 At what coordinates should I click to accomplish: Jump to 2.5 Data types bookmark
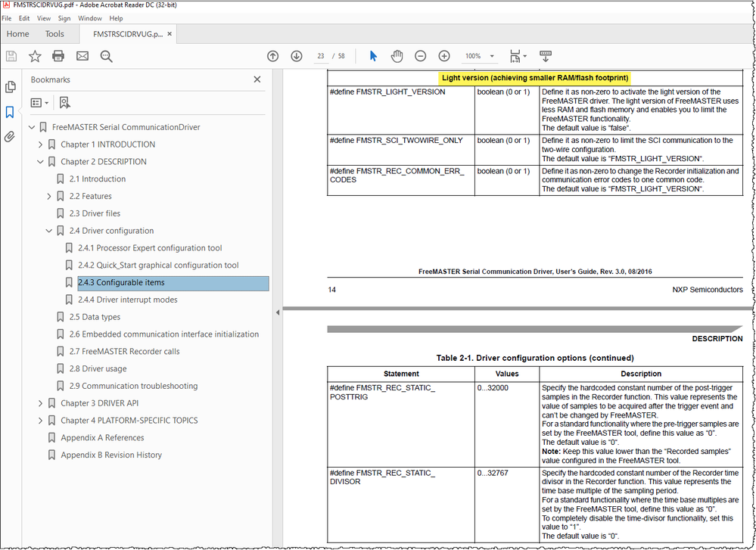click(x=95, y=317)
